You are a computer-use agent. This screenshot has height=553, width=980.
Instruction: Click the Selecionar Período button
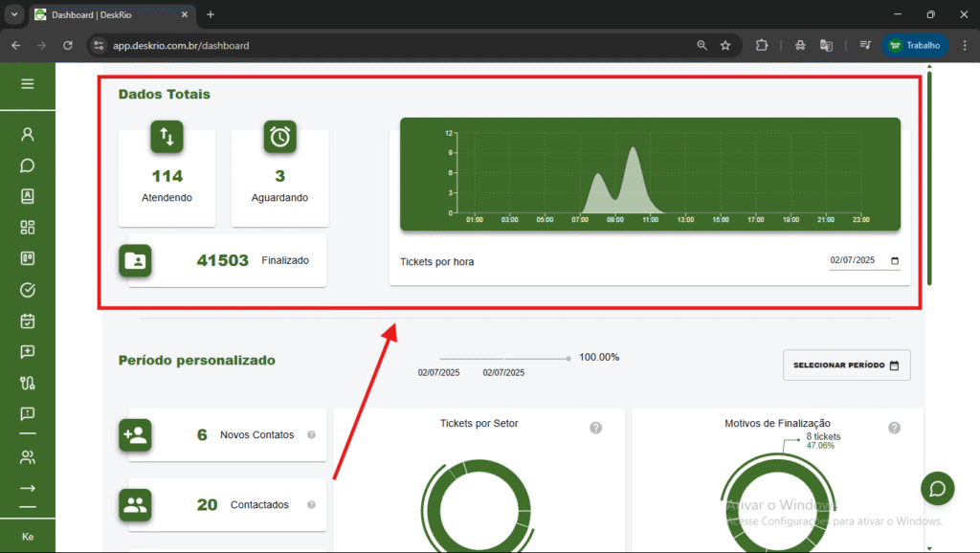[x=847, y=365]
